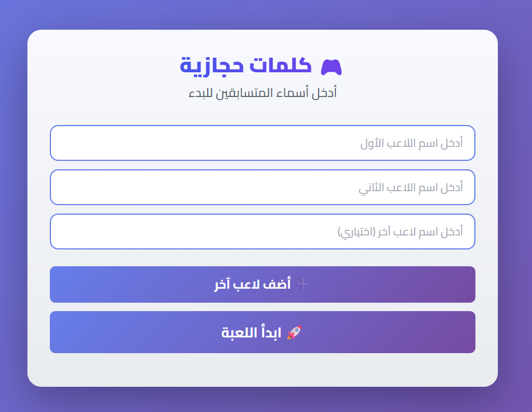Select the أدخل اسم اللاعب الثاني field
The image size is (532, 412).
[263, 187]
